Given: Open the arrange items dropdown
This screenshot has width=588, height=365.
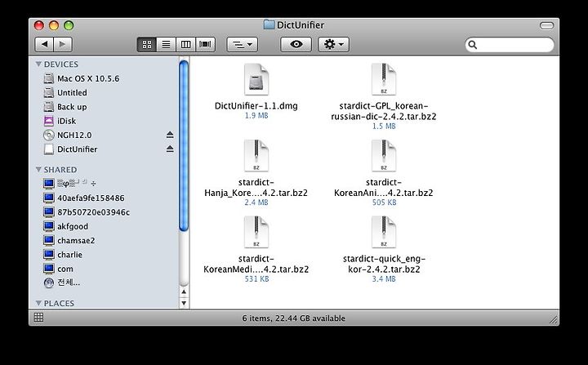Looking at the screenshot, I should (243, 45).
